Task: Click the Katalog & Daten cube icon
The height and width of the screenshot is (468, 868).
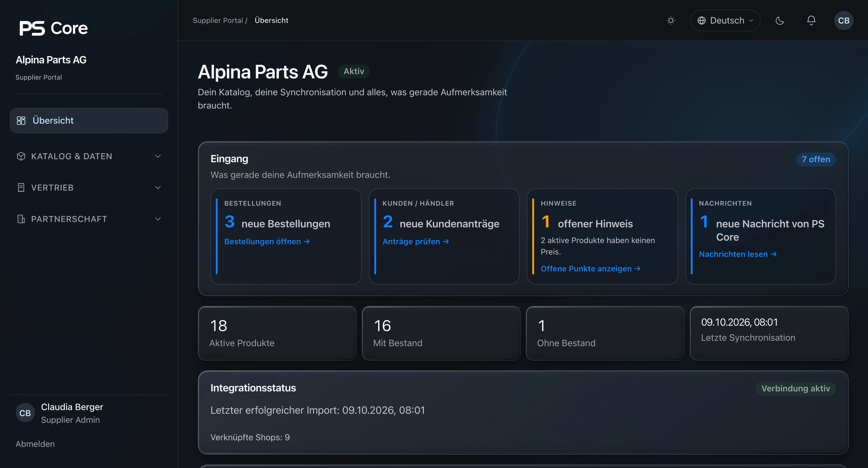Action: (21, 156)
